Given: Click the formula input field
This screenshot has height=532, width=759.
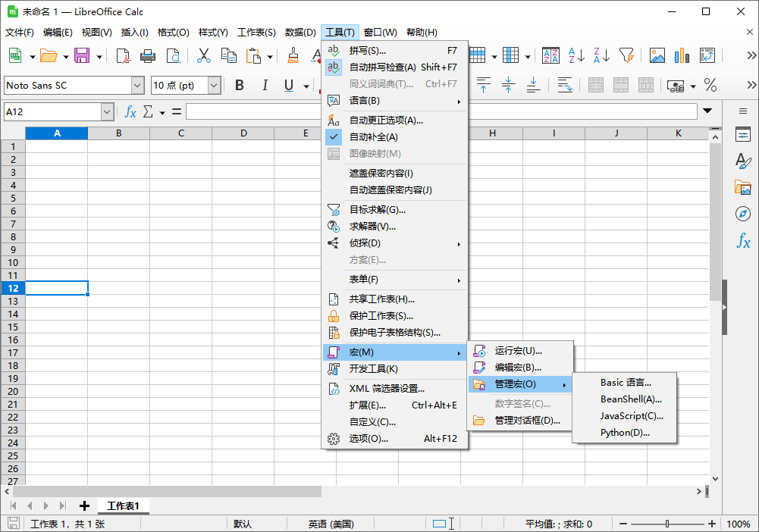Looking at the screenshot, I should tap(441, 111).
